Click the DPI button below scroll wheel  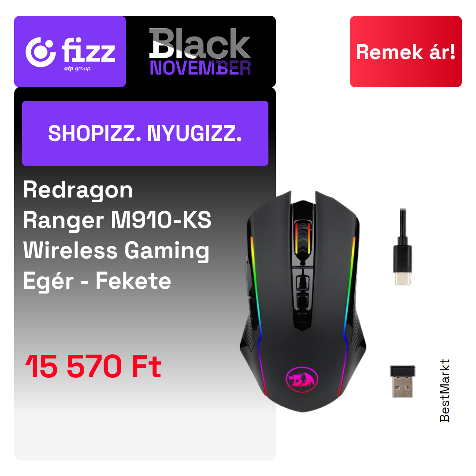coord(302,283)
